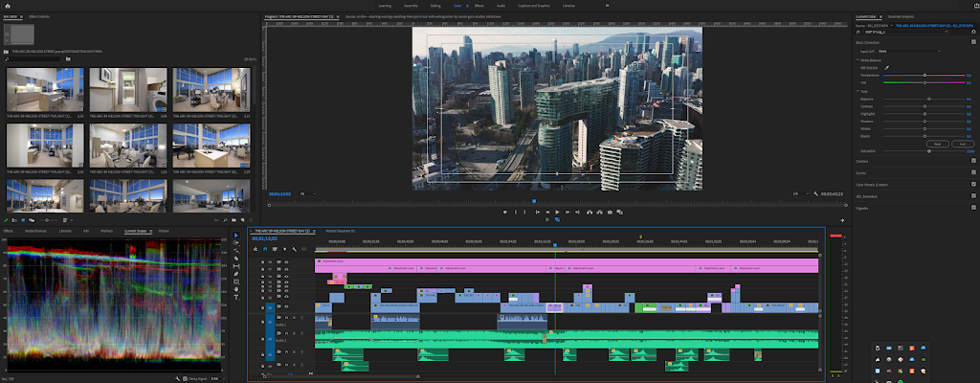Click New Bin icon in project panel
The width and height of the screenshot is (980, 383).
[x=234, y=220]
